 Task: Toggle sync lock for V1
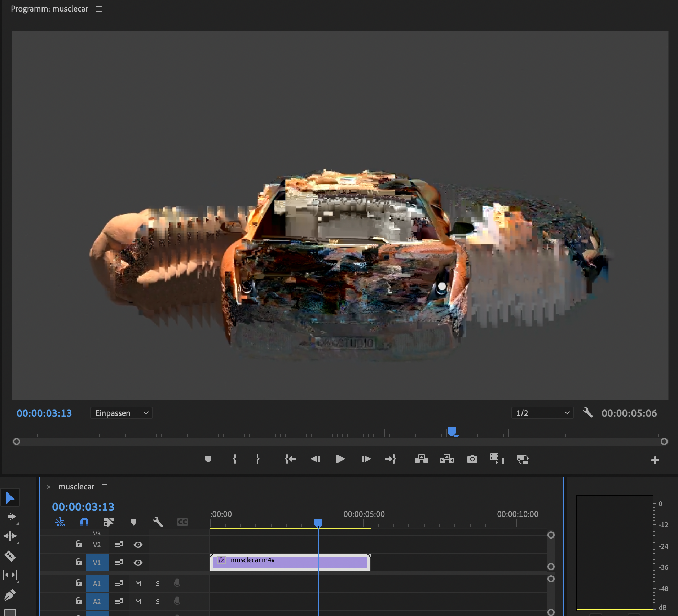[x=119, y=562]
